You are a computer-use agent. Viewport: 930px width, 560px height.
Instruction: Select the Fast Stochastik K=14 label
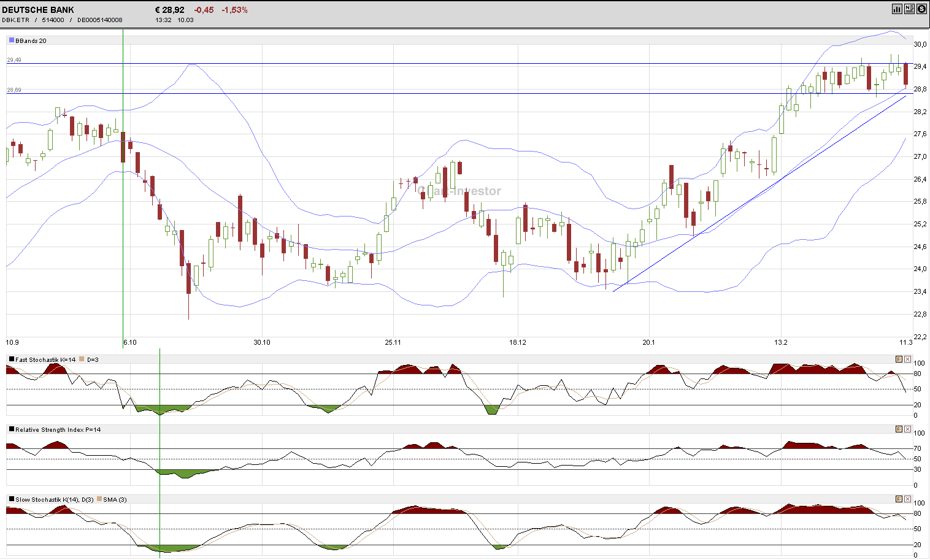coord(45,360)
